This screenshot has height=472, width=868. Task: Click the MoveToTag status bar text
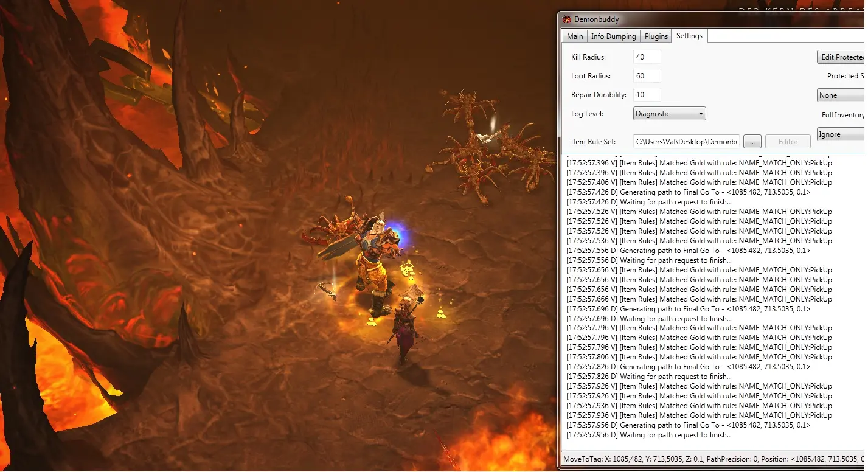click(713, 459)
